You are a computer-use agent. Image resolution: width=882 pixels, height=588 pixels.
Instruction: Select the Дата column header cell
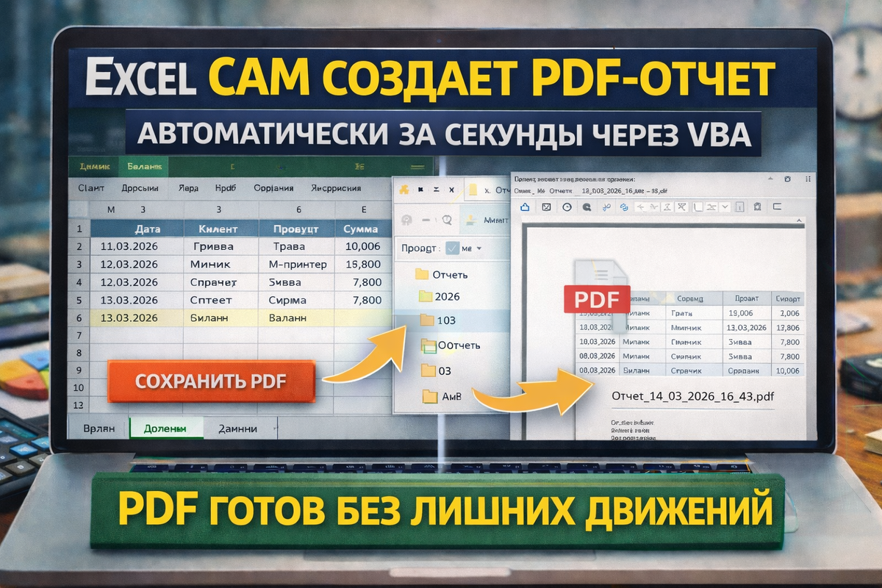click(x=137, y=229)
